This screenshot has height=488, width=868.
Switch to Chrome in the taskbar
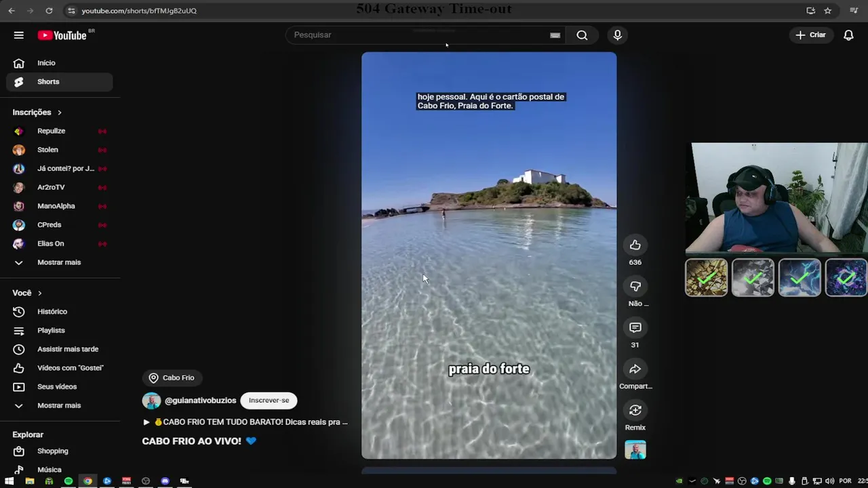point(87,481)
